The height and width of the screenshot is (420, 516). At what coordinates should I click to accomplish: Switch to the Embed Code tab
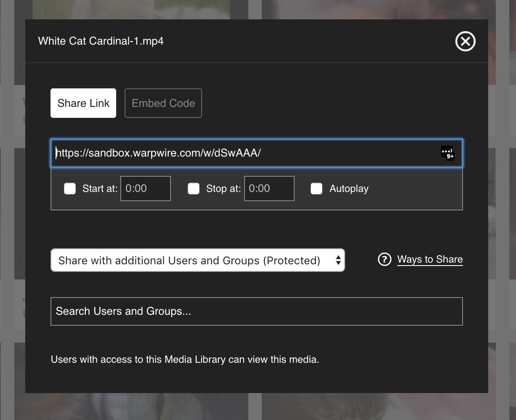pyautogui.click(x=163, y=103)
